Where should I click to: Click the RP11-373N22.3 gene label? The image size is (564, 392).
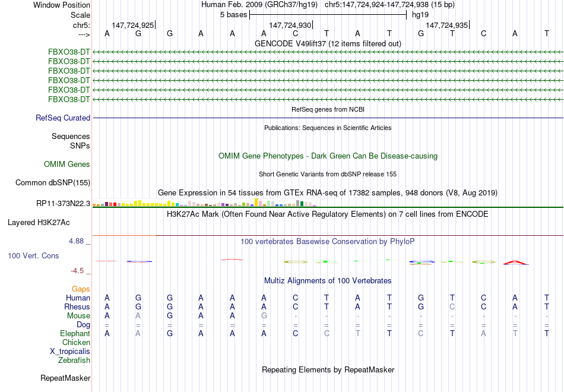64,203
